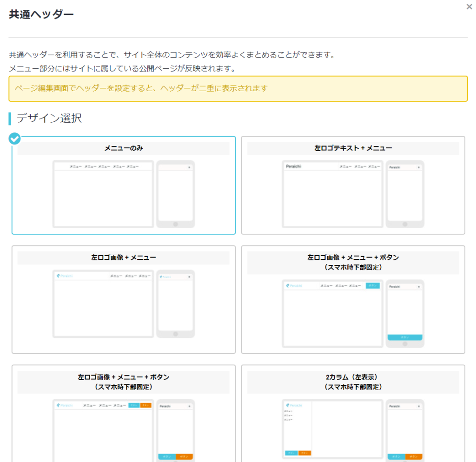Click phone preview in メニューのみ card
The width and height of the screenshot is (476, 462).
175,194
